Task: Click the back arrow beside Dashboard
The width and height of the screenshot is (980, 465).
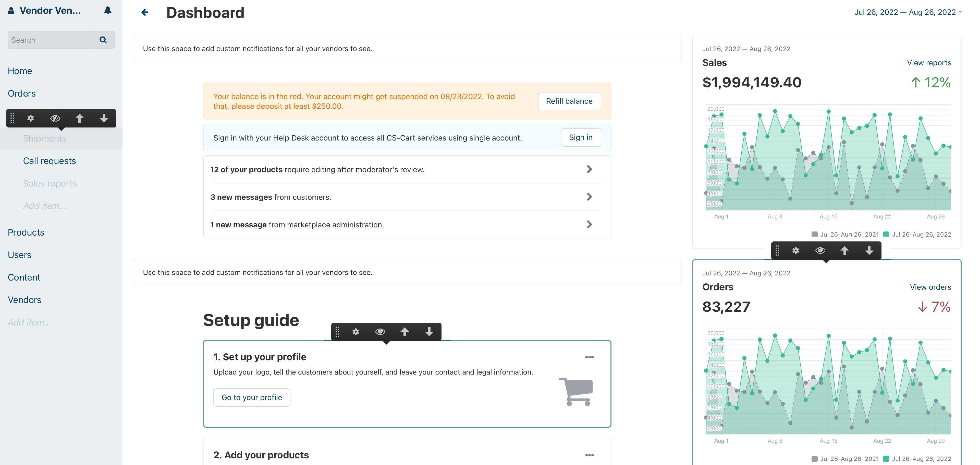Action: (144, 13)
